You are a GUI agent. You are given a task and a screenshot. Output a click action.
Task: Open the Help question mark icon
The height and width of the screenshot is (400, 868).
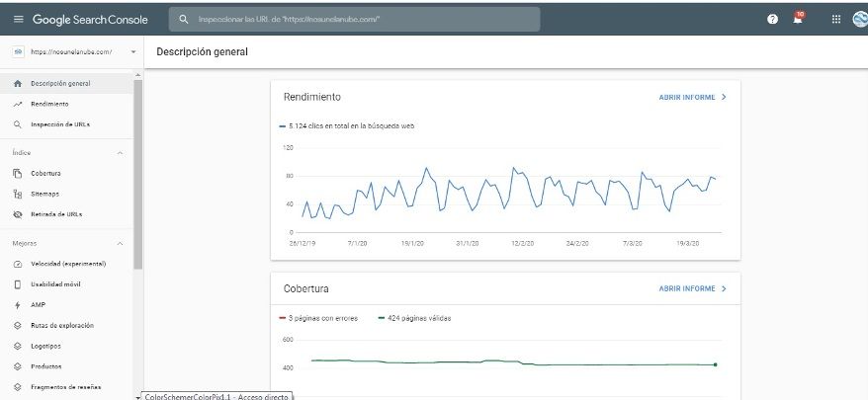tap(773, 20)
